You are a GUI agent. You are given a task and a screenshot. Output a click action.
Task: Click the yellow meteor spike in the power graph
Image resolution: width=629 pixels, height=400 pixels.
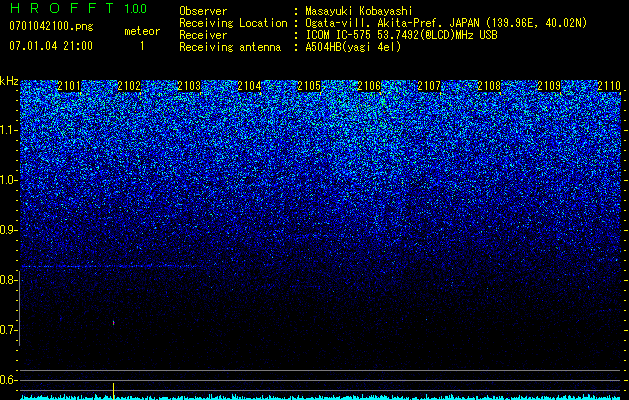[114, 391]
